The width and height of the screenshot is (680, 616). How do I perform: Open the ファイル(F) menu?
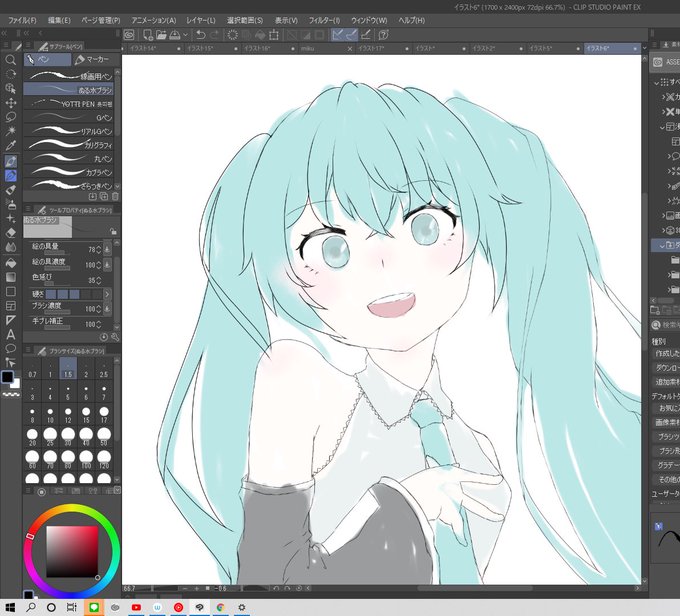(23, 20)
